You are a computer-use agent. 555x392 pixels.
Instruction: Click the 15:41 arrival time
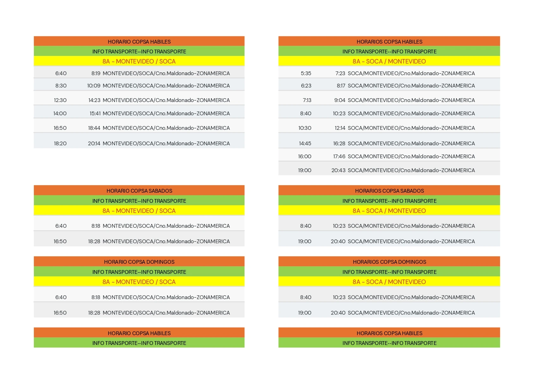tap(95, 113)
